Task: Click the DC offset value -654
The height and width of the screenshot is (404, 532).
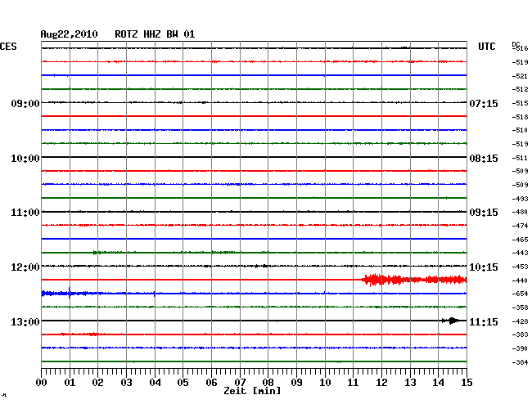Action: pos(520,294)
